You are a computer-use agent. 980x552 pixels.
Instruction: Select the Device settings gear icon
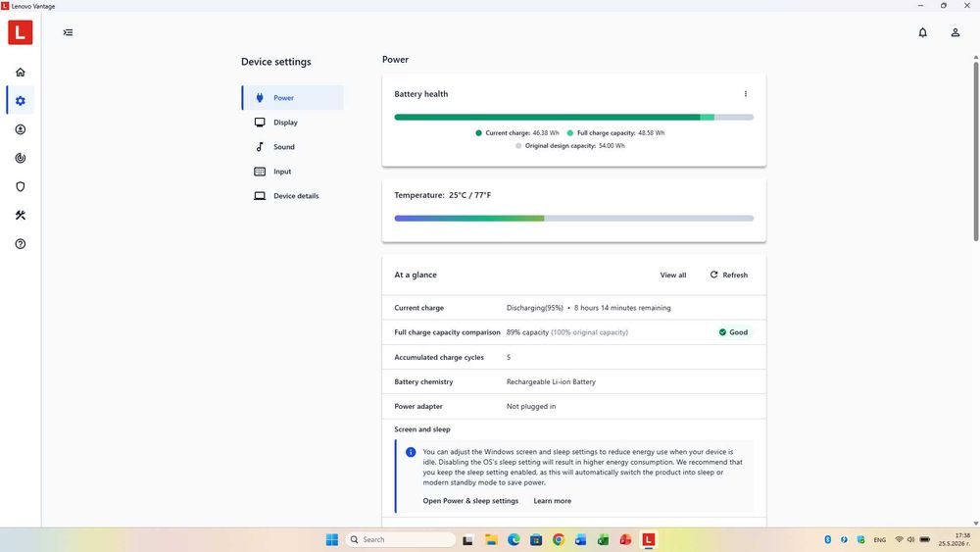click(x=20, y=101)
